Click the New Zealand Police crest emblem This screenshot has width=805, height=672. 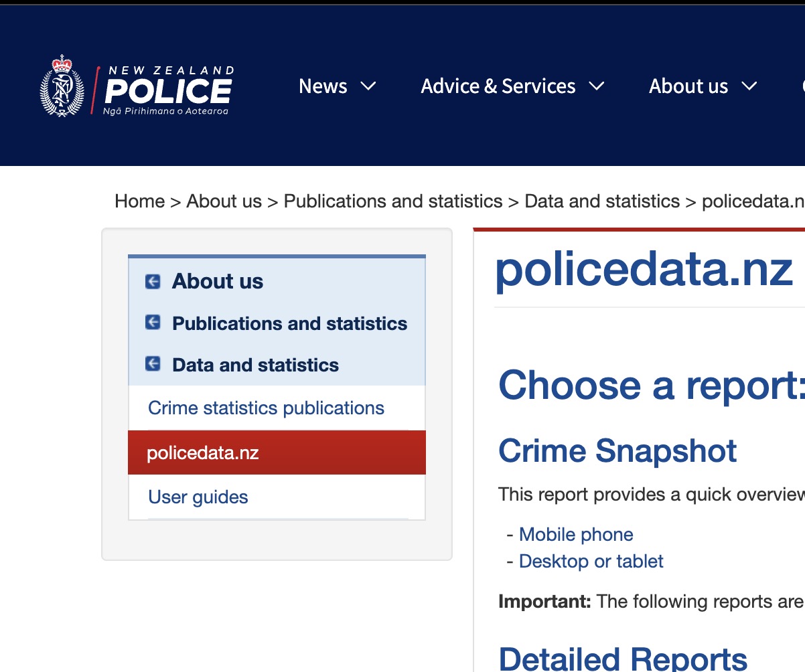[x=62, y=86]
